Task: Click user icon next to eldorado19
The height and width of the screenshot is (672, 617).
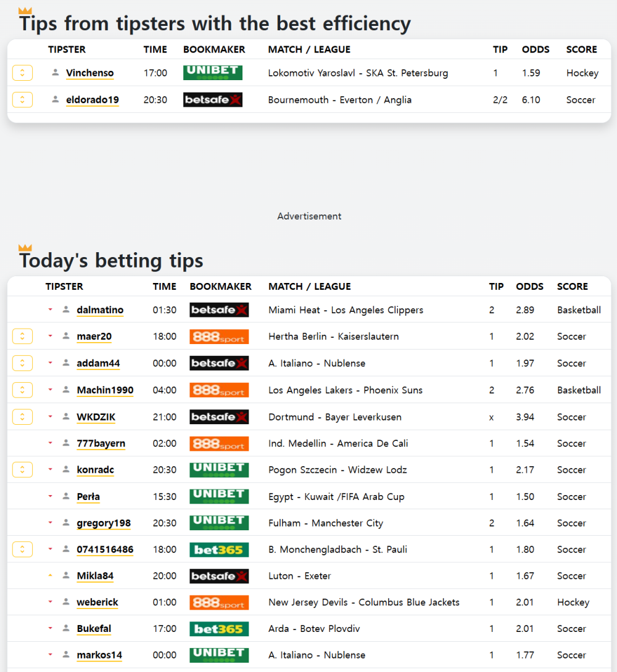Action: pyautogui.click(x=56, y=99)
